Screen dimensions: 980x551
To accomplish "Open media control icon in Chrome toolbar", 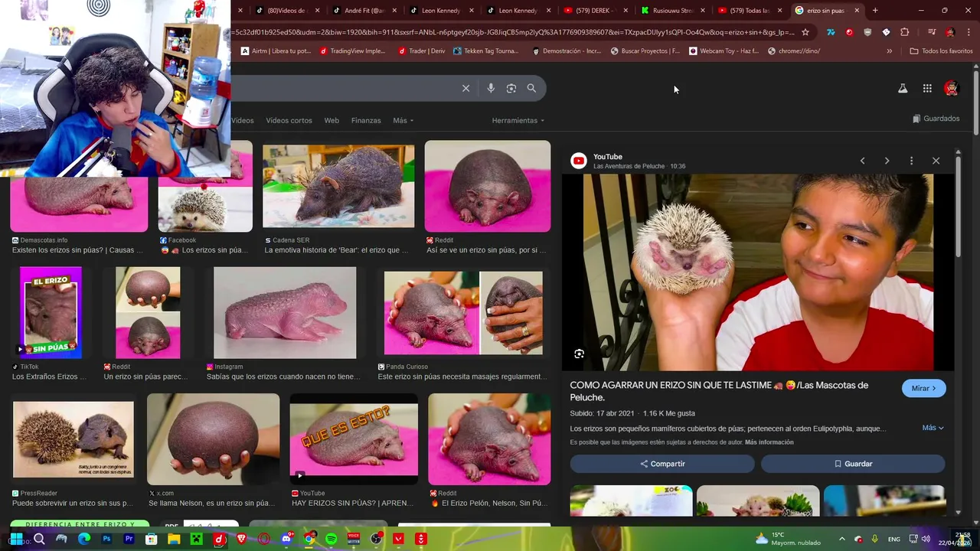I will point(931,32).
